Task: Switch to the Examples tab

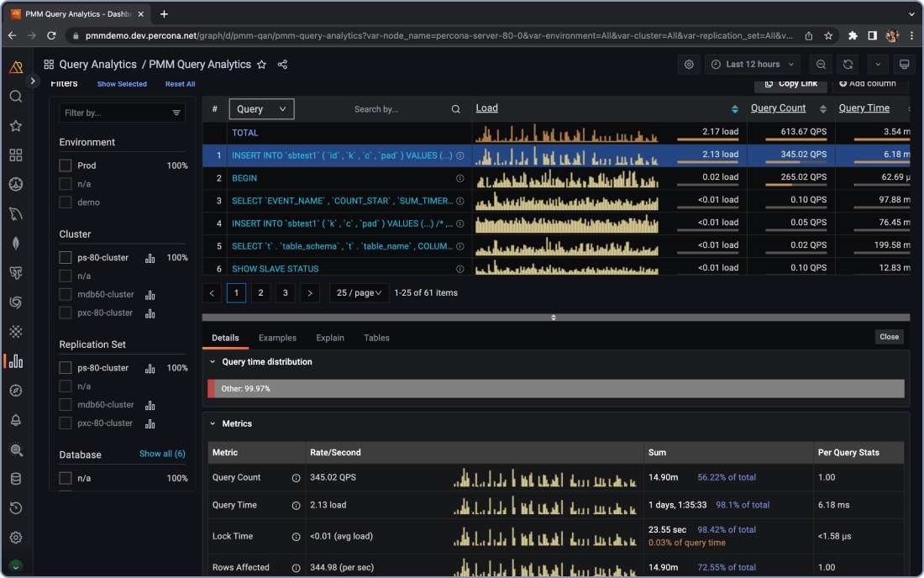Action: click(277, 338)
